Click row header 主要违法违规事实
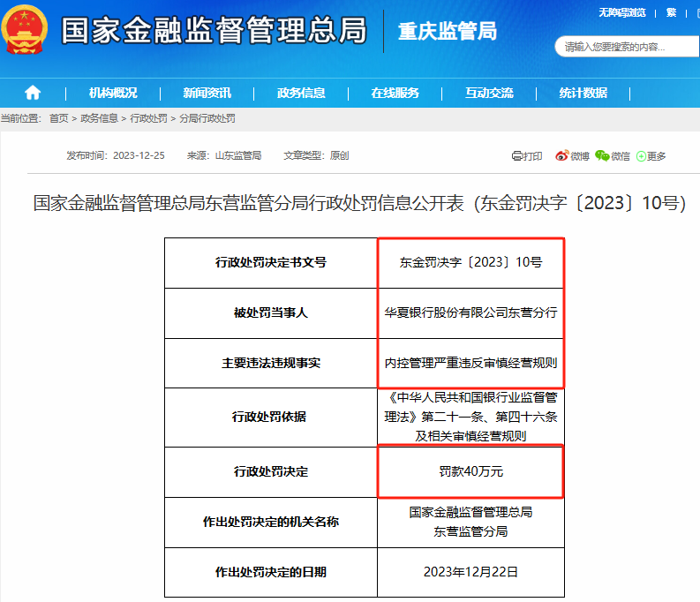This screenshot has height=602, width=700. coord(271,363)
